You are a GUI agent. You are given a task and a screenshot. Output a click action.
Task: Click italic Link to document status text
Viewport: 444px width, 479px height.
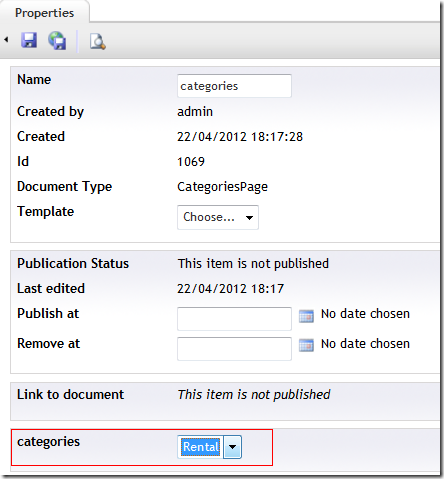click(254, 395)
